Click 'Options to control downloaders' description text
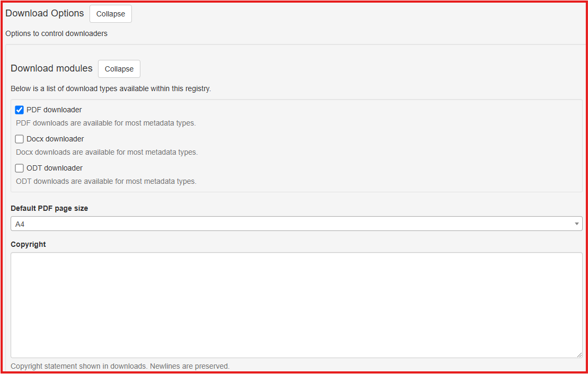 [x=56, y=34]
